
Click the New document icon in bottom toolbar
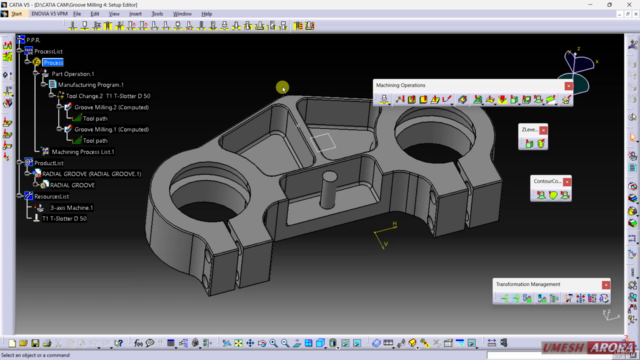12,343
